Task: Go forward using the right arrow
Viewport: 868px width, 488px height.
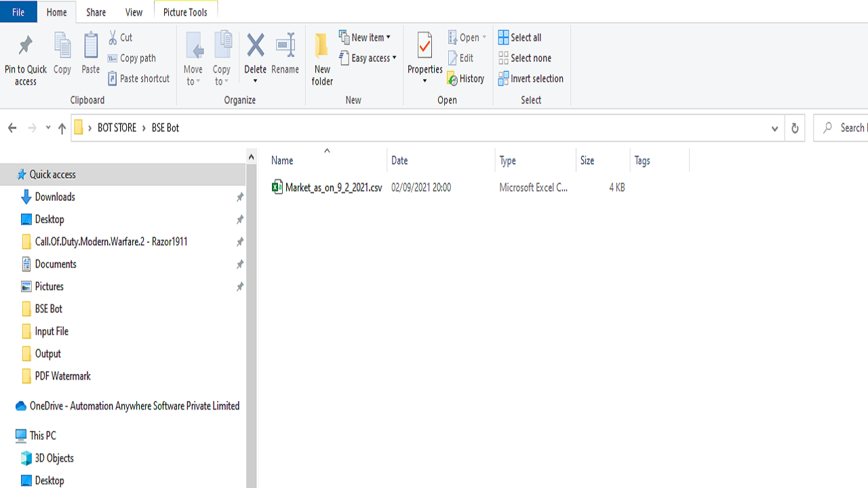Action: pos(32,128)
